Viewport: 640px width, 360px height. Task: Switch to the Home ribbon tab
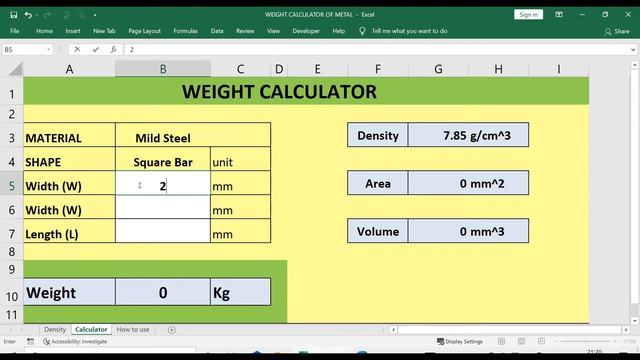click(44, 31)
